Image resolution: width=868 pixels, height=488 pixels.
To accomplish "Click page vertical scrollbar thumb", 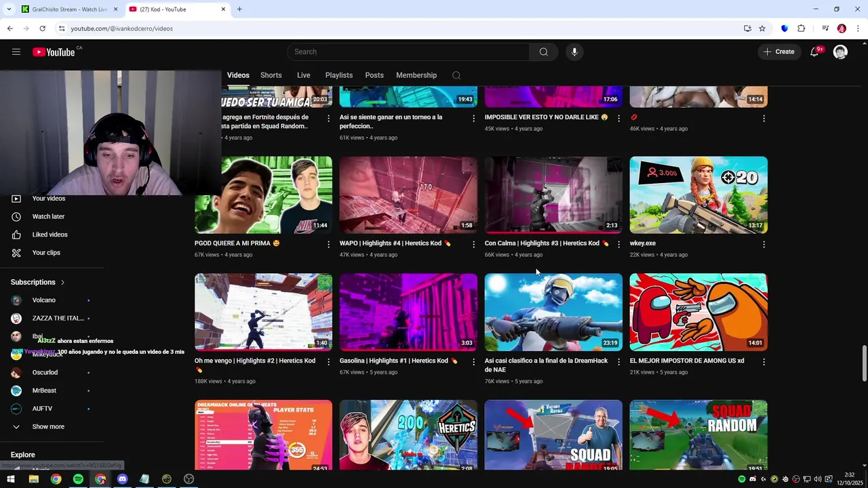I will point(864,363).
